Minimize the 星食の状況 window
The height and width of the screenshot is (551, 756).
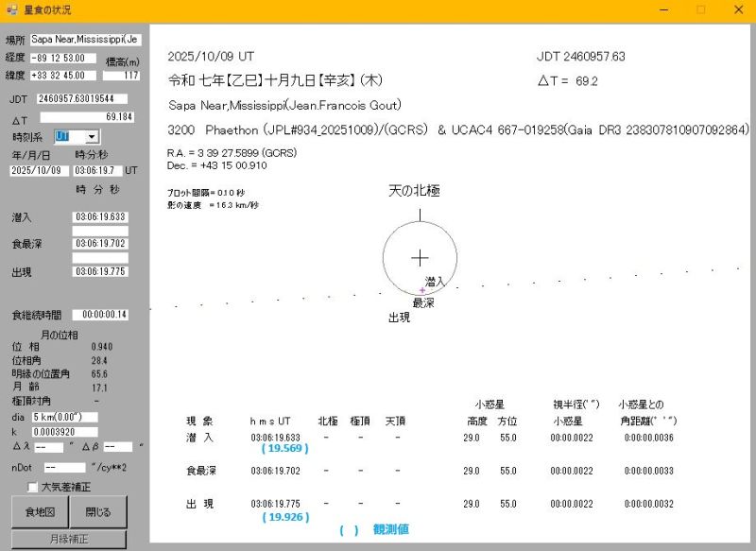[660, 9]
